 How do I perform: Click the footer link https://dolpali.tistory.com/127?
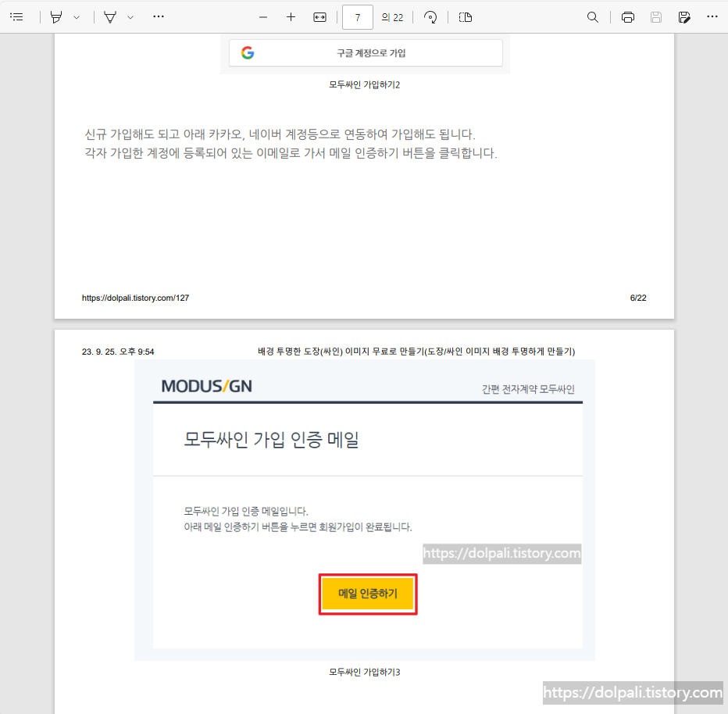[136, 298]
